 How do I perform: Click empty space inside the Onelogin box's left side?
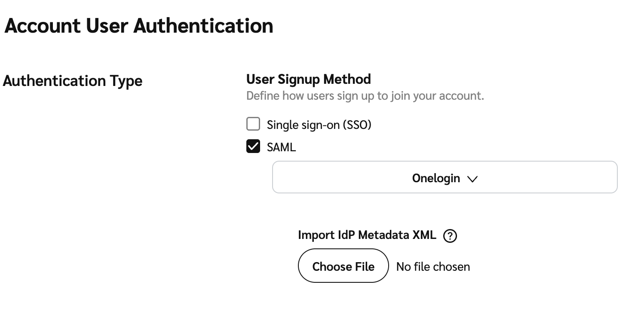[x=327, y=177]
